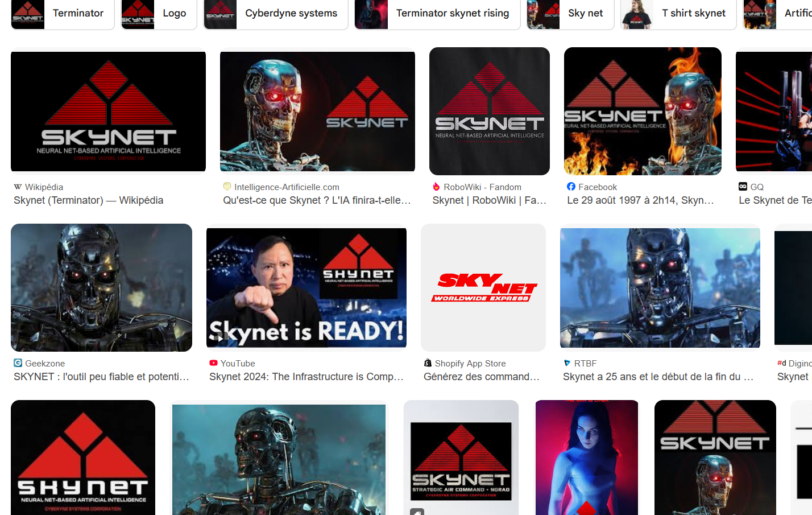Open the RTBF Terminator image thumbnail
Image resolution: width=812 pixels, height=515 pixels.
(x=660, y=288)
